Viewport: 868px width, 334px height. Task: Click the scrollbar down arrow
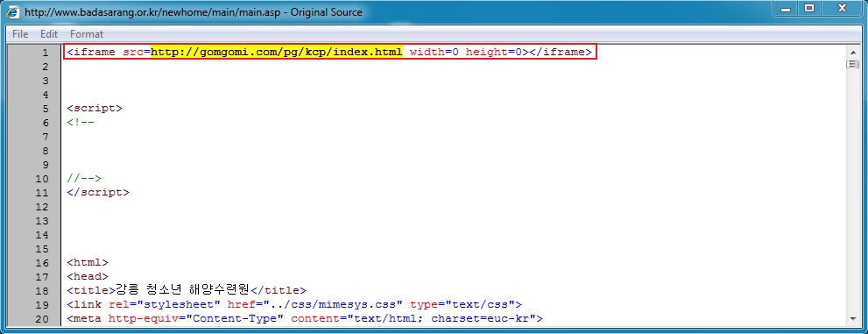point(852,318)
